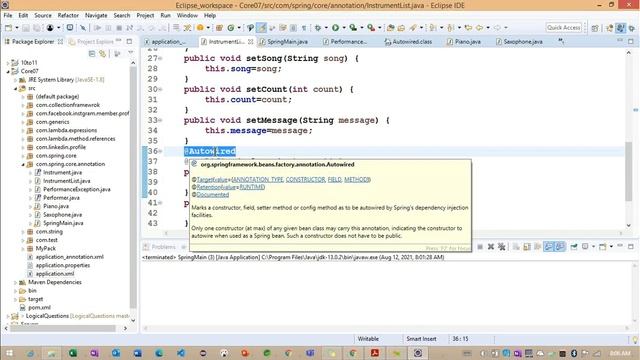Switch to the Piano.java editor tab
The image size is (640, 360).
coord(464,42)
